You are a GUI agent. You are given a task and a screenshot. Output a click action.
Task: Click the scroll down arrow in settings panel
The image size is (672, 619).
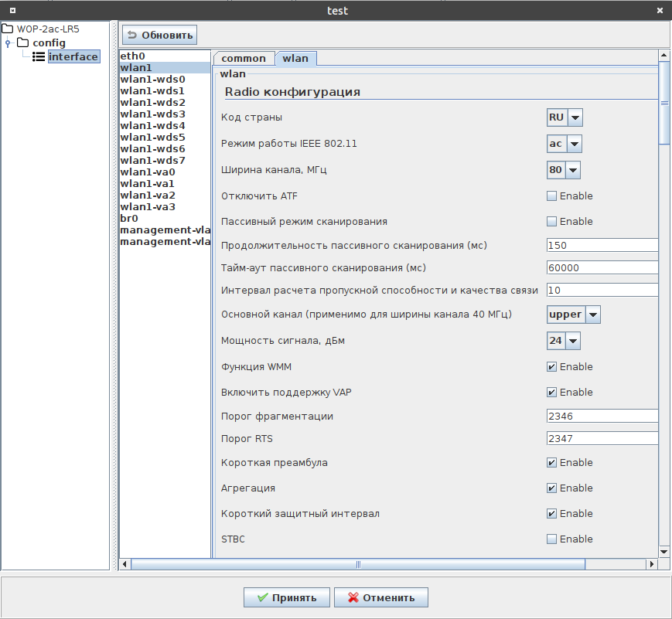663,550
